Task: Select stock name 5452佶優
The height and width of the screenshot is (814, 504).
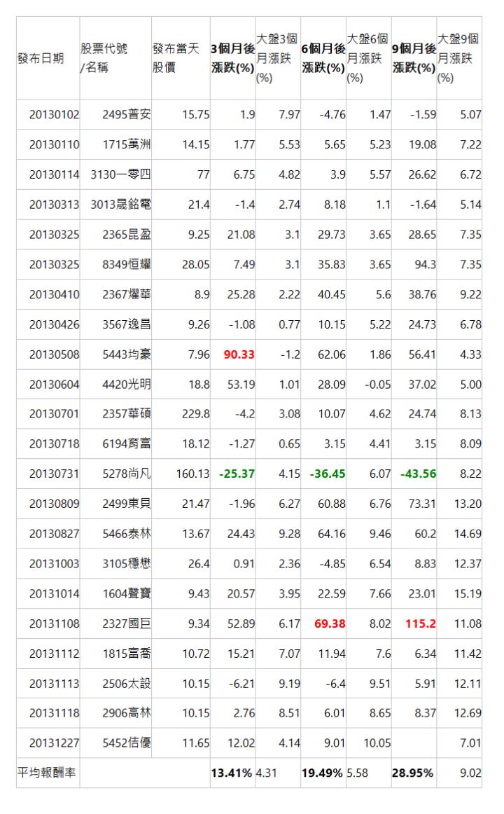Action: pos(127,743)
